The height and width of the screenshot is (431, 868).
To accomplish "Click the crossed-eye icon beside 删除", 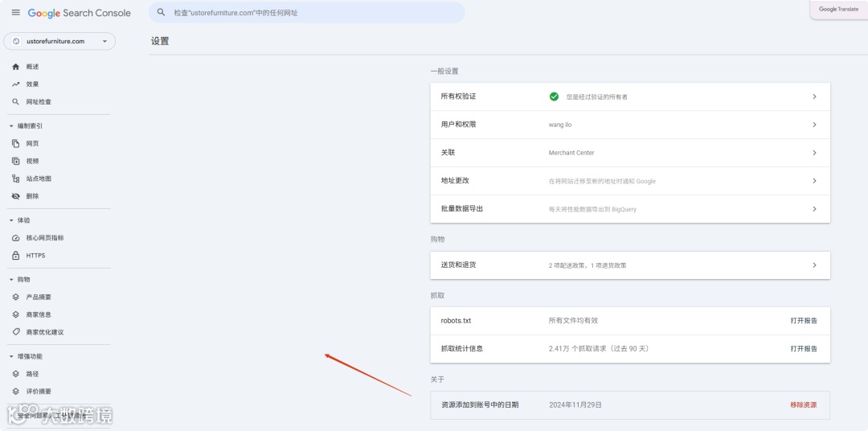I will click(15, 196).
